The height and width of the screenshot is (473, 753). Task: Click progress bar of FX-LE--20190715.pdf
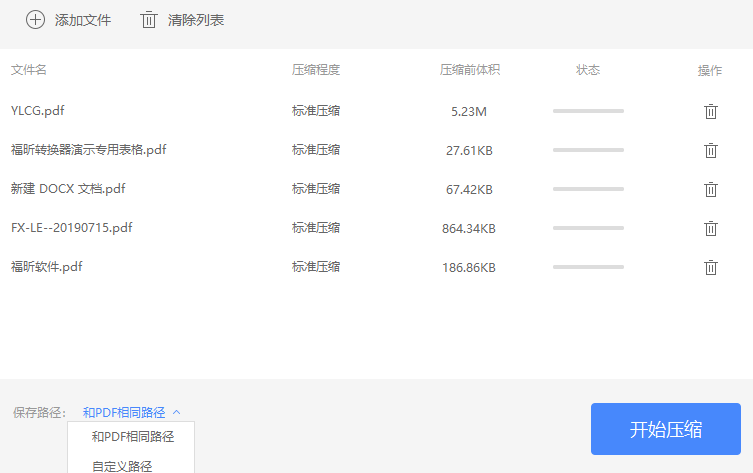pos(588,228)
